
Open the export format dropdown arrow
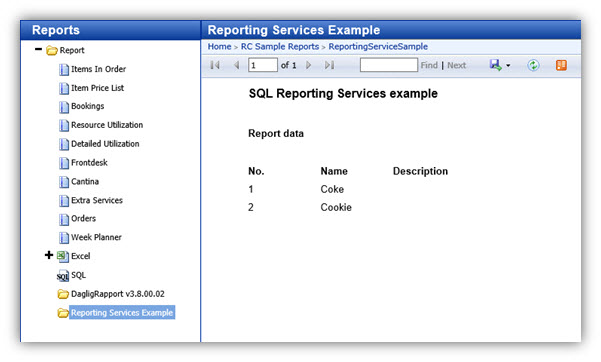pos(508,66)
